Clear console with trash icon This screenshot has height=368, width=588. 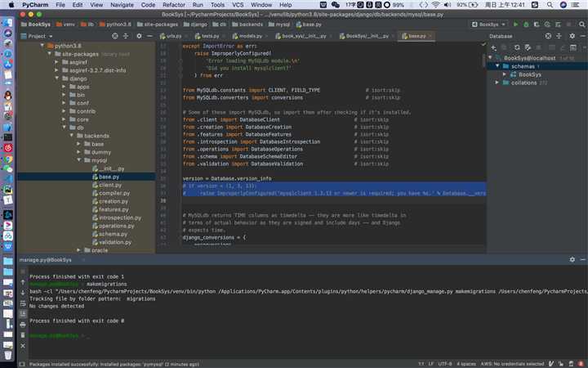tap(23, 334)
